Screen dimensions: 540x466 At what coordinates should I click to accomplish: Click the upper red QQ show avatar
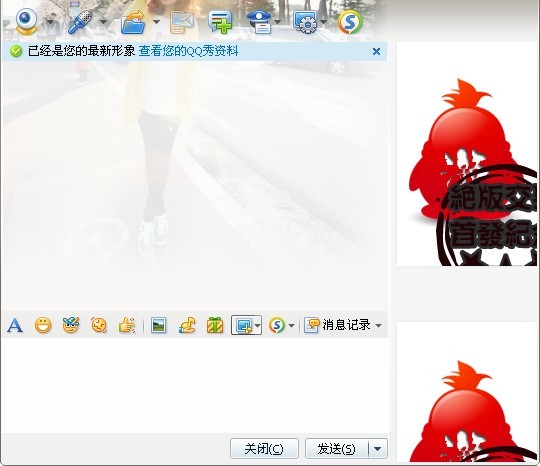(467, 154)
